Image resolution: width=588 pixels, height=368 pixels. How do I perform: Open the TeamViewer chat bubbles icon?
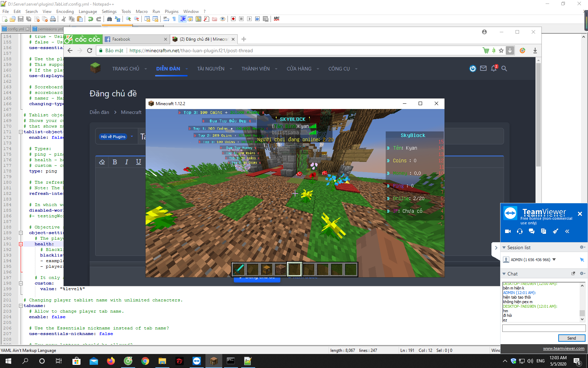pos(532,231)
